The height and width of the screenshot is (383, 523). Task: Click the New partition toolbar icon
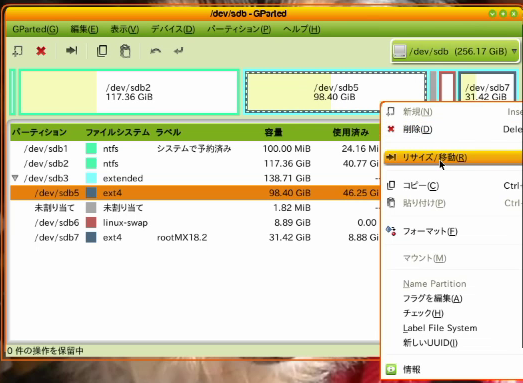pos(17,51)
